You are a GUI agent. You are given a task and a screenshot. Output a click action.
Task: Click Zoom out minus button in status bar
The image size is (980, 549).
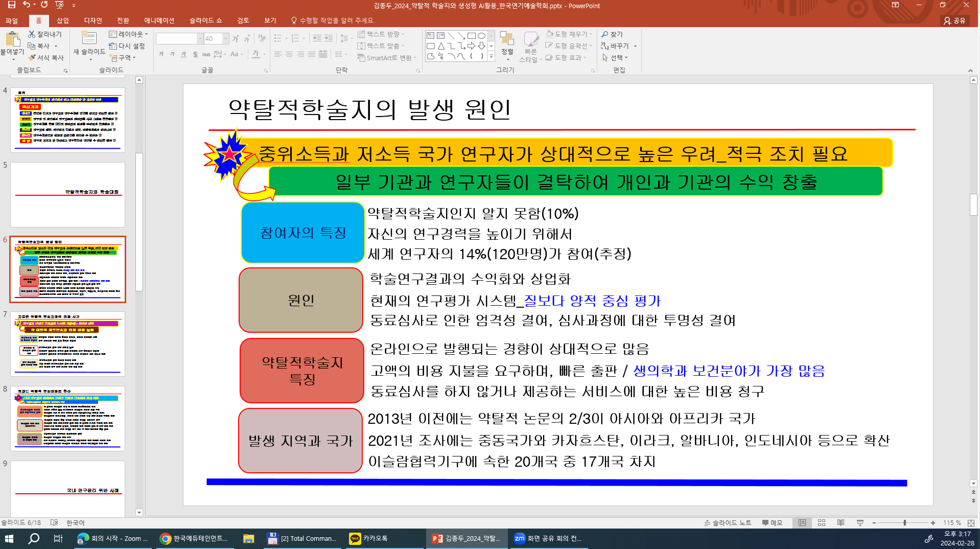click(874, 523)
